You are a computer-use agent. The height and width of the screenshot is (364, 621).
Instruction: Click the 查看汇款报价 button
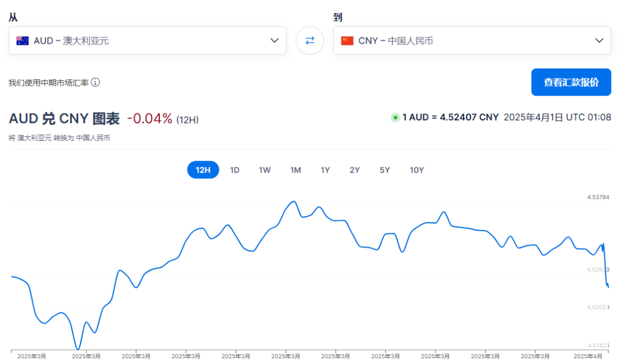[571, 82]
